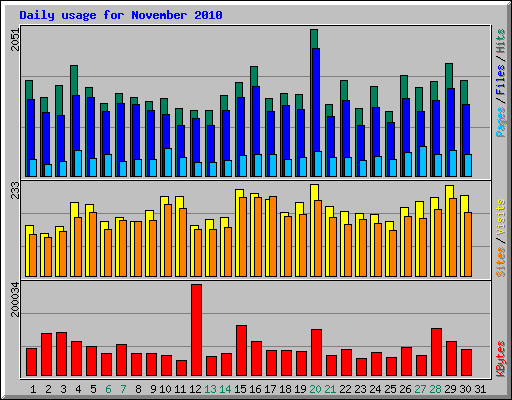The image size is (512, 400).
Task: Select the Pages legend label
Action: 500,122
